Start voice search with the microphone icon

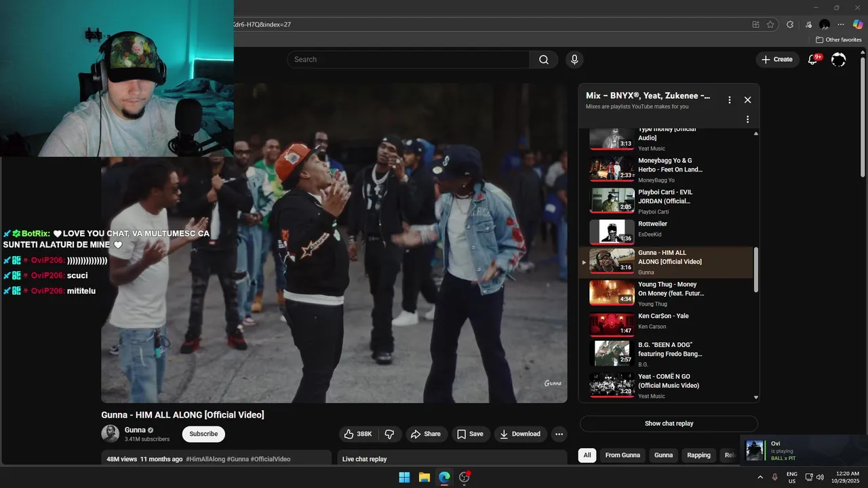tap(574, 60)
